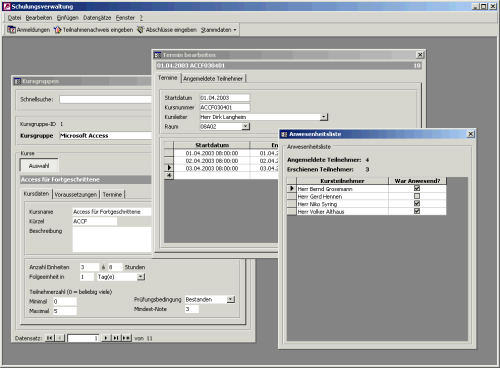This screenshot has height=368, width=500.
Task: Click the Kursgruppe field Microsoft Access
Action: 105,136
